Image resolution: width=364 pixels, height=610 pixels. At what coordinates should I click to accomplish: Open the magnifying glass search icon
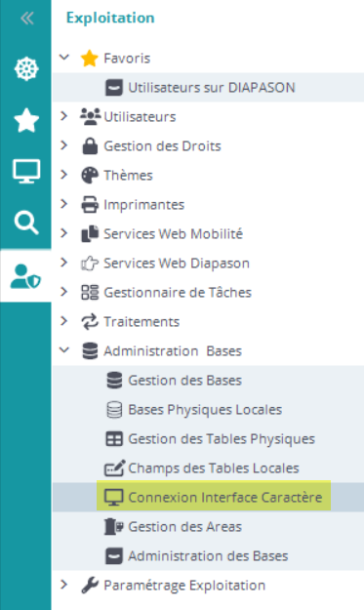[x=26, y=223]
